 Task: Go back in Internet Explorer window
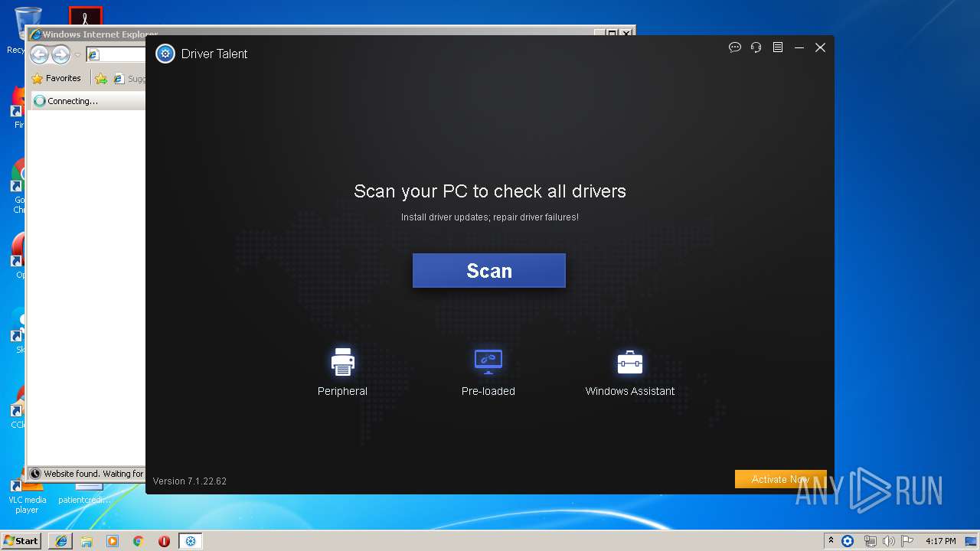[x=40, y=54]
